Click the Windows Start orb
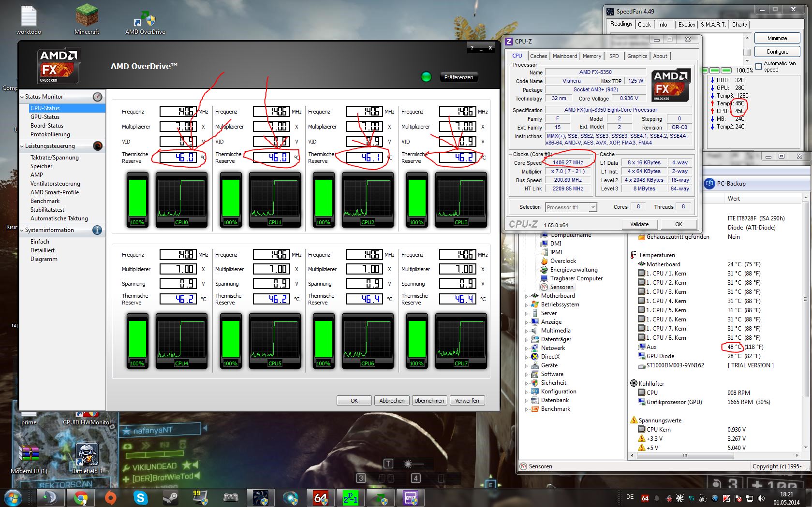The height and width of the screenshot is (507, 812). click(13, 497)
